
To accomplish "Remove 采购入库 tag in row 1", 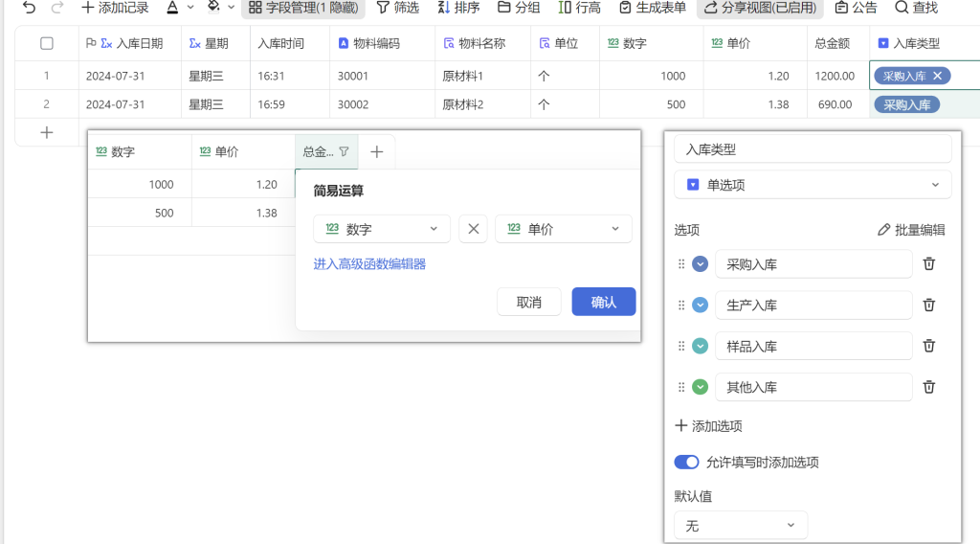I will click(x=937, y=76).
